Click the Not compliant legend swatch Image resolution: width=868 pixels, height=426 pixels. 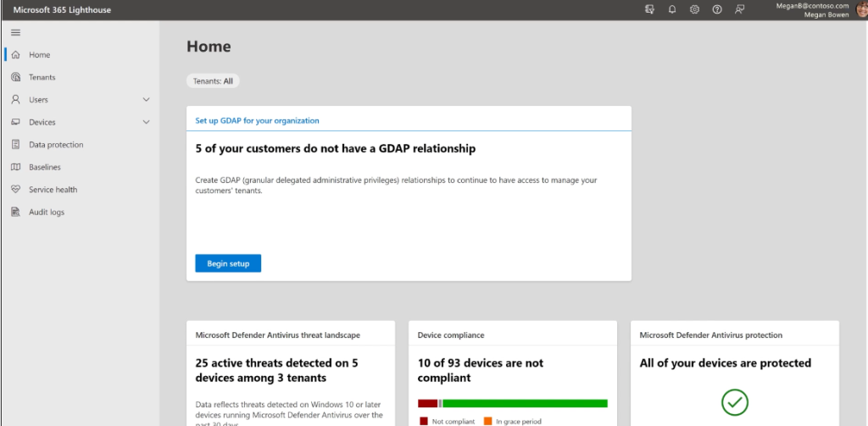pyautogui.click(x=424, y=422)
